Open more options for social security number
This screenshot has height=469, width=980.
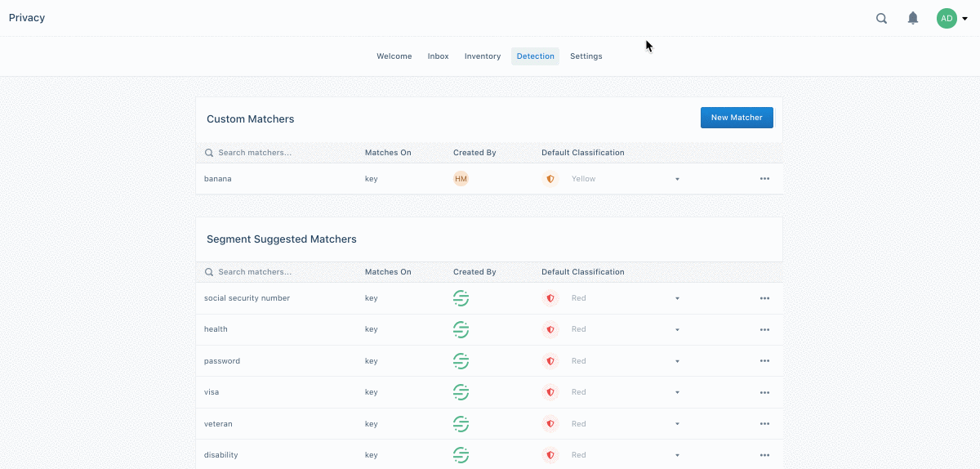pos(764,298)
